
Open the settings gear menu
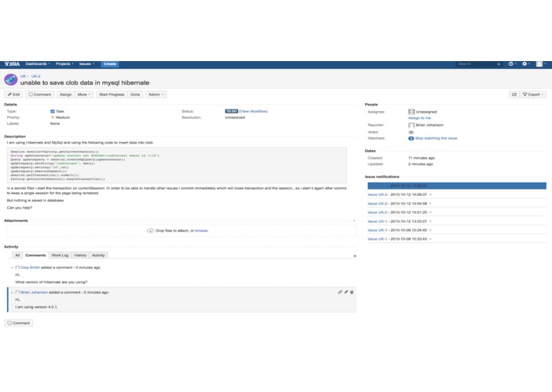(526, 64)
